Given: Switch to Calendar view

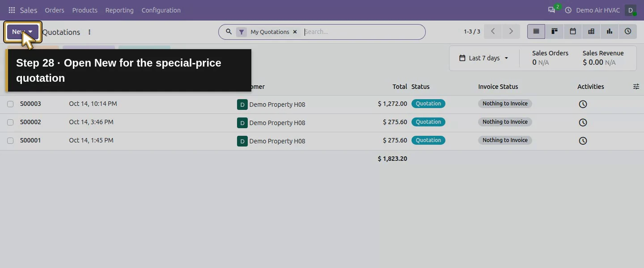Looking at the screenshot, I should click(x=573, y=32).
